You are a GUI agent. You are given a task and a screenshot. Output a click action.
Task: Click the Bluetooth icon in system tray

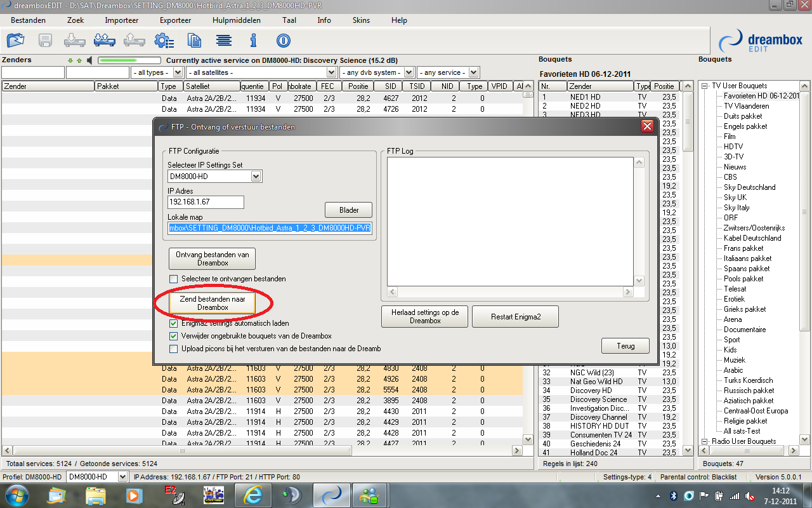pos(674,495)
